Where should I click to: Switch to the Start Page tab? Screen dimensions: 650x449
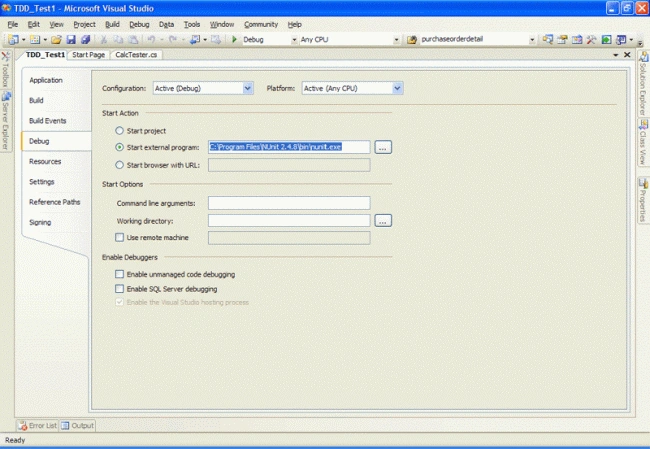[x=88, y=55]
